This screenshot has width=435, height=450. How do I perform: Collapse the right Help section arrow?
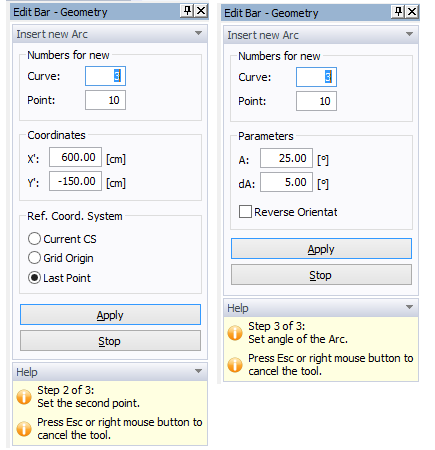coord(409,307)
